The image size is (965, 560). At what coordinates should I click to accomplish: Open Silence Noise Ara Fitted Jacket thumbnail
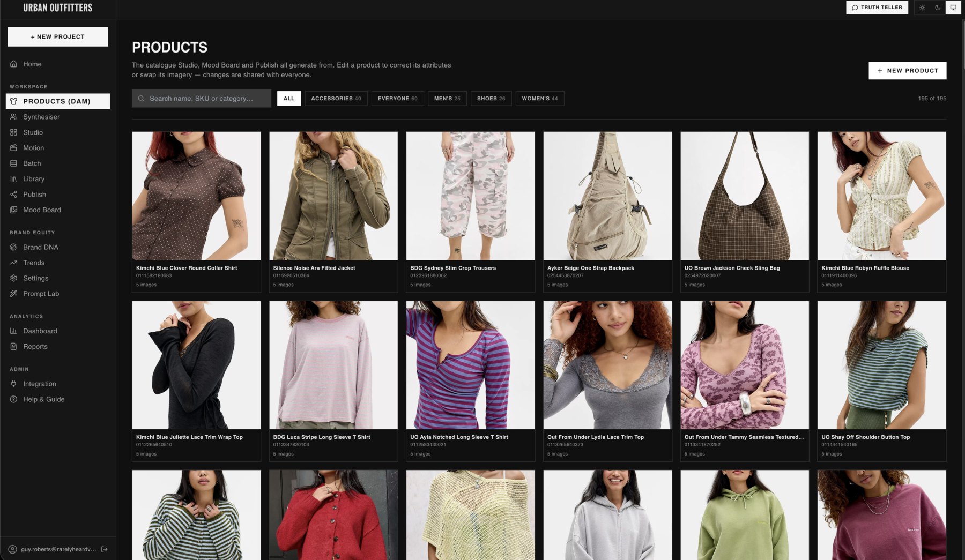pos(333,196)
